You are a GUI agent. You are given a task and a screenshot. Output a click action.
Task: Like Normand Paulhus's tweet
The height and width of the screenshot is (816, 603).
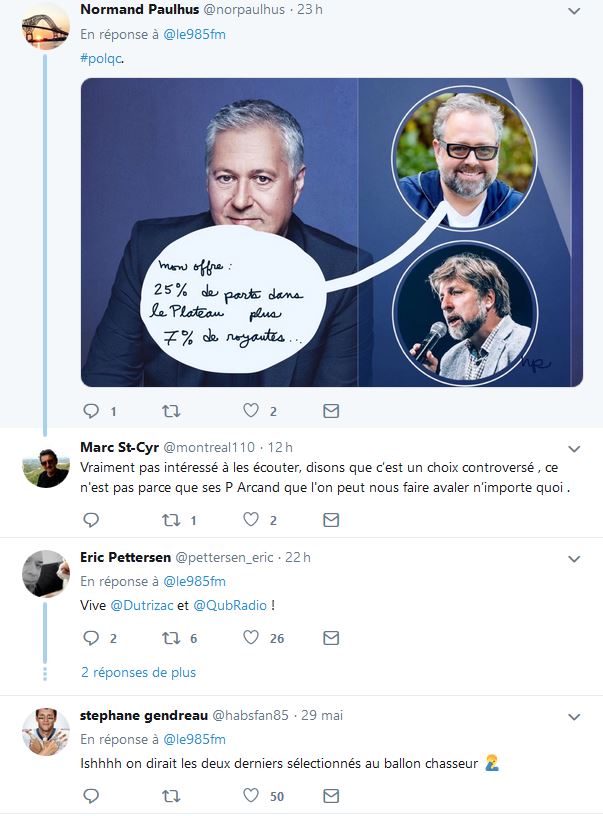pos(251,411)
